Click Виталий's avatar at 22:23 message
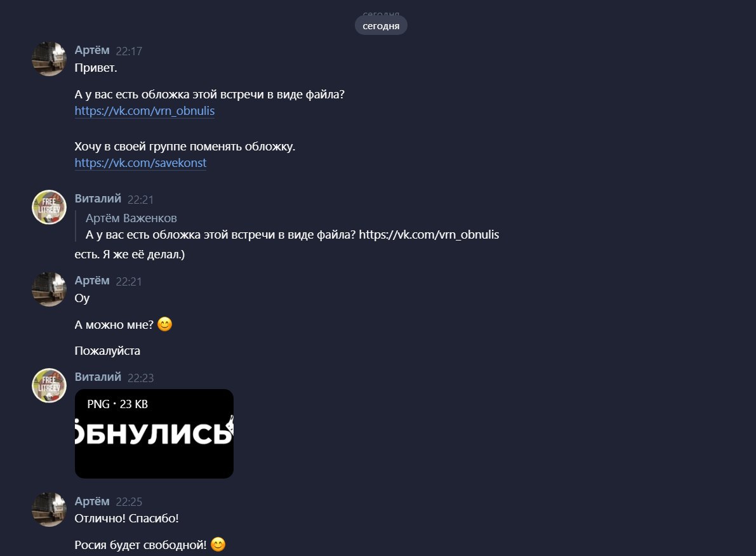The image size is (756, 556). (49, 386)
